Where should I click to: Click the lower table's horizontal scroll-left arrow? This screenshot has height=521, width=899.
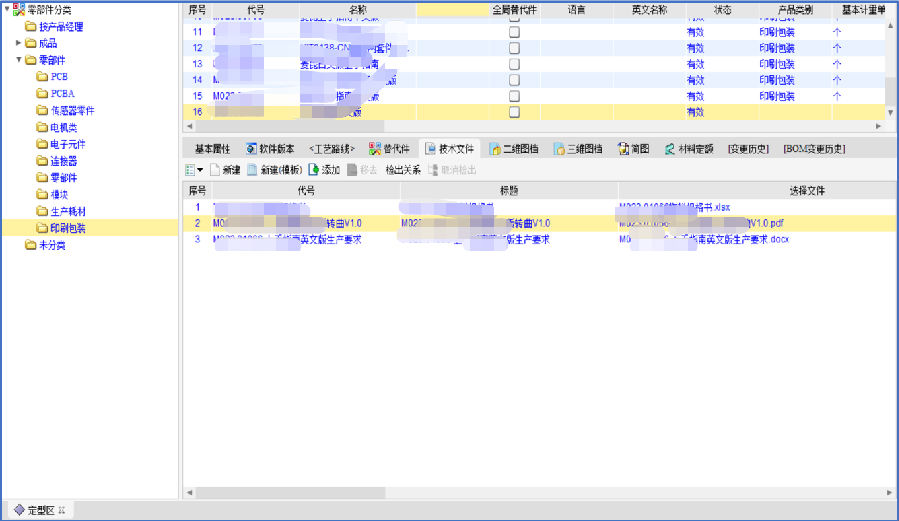(190, 493)
